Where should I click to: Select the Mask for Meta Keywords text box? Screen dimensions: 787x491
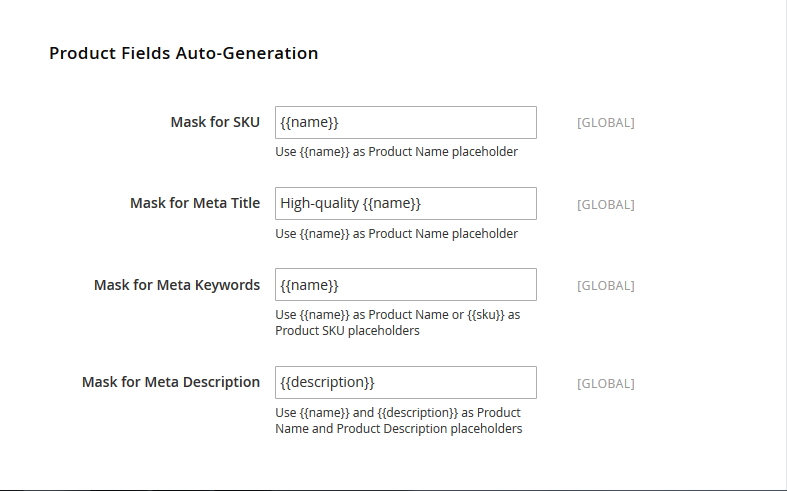pyautogui.click(x=406, y=285)
